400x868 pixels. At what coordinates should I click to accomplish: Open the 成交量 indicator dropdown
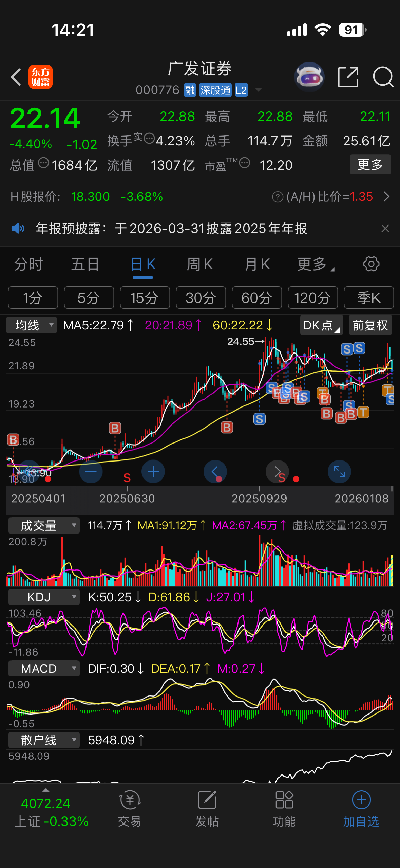pyautogui.click(x=44, y=525)
